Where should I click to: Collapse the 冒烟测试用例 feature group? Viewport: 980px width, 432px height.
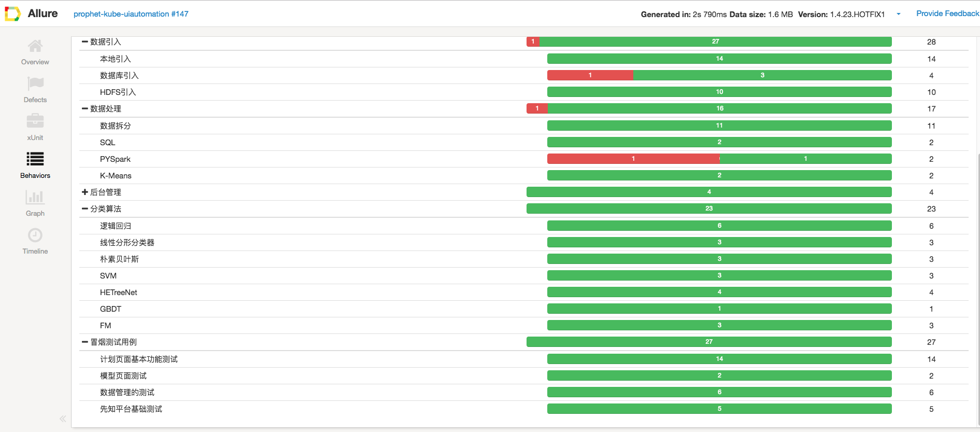click(85, 342)
